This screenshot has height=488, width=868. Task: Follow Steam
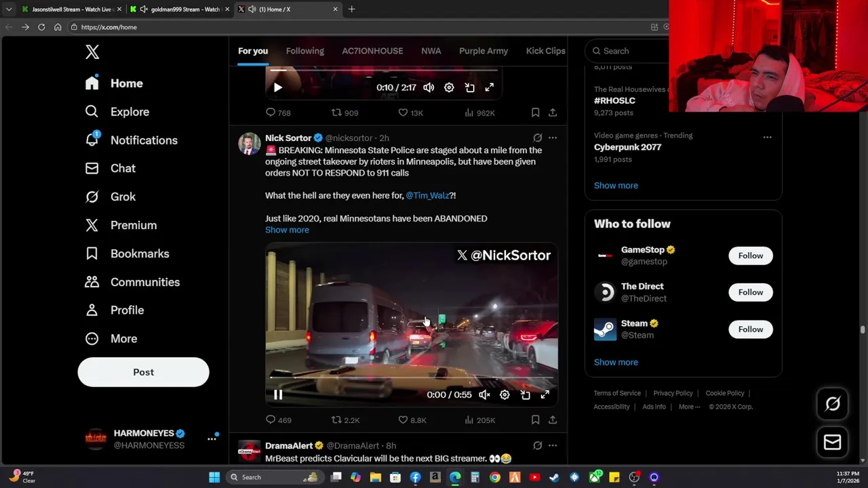(x=750, y=329)
